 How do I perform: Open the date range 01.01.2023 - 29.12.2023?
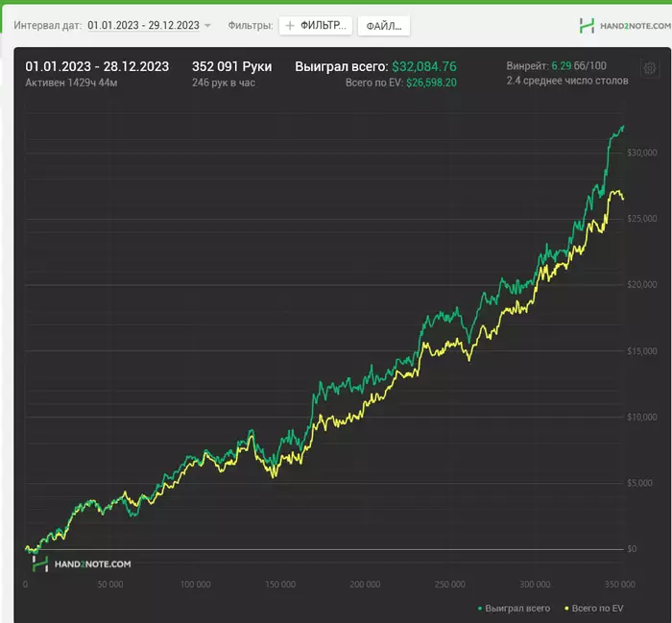144,25
